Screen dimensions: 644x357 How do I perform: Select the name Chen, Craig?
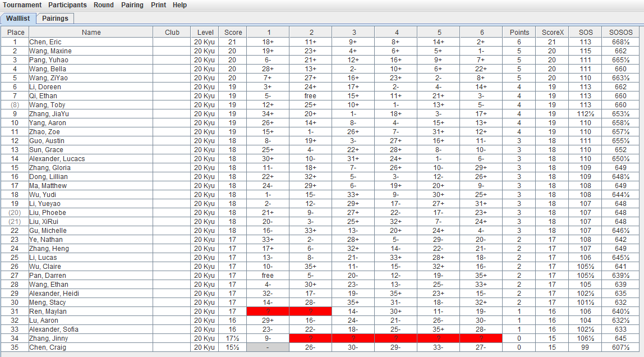(x=48, y=347)
